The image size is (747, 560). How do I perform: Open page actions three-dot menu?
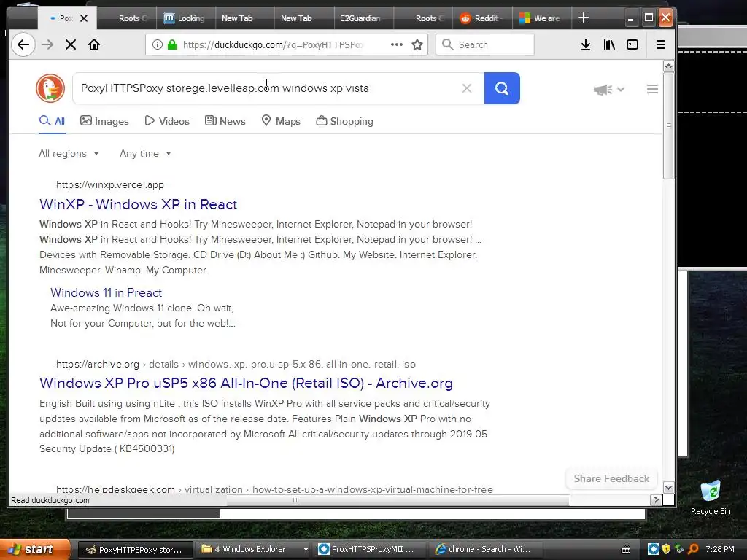(396, 44)
